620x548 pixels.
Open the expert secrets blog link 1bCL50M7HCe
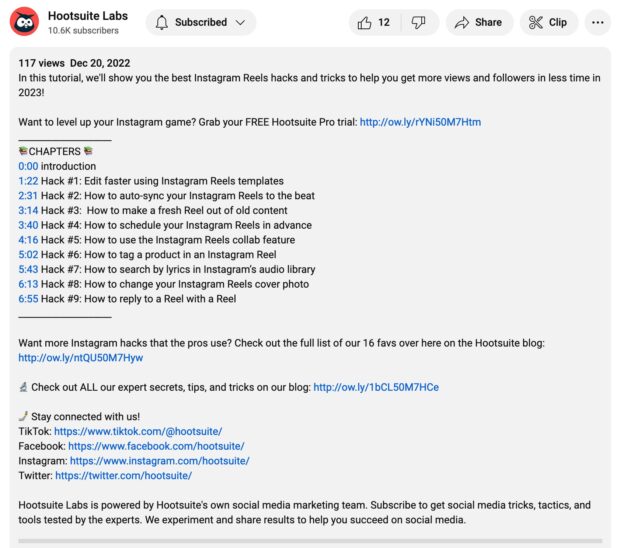pos(376,387)
